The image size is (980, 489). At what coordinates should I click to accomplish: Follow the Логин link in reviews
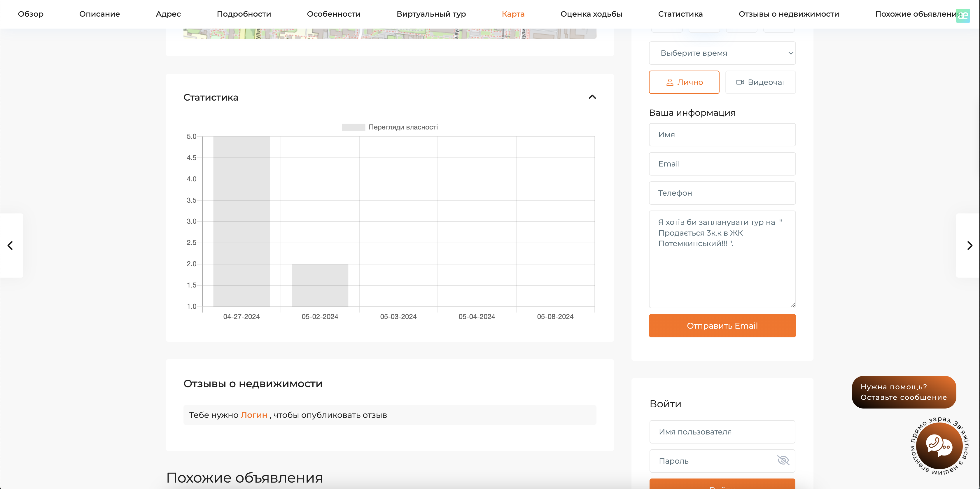pyautogui.click(x=254, y=415)
